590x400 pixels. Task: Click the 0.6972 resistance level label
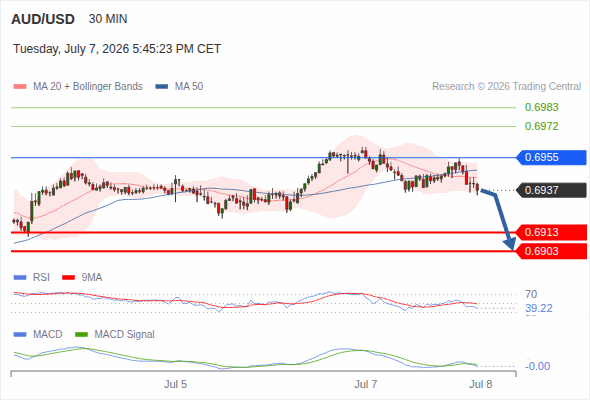point(541,126)
